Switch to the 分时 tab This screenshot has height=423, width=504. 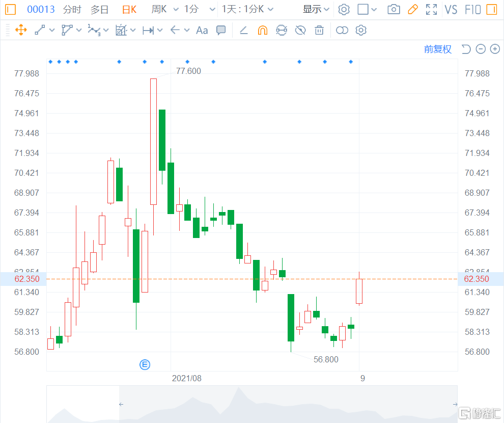coord(72,9)
